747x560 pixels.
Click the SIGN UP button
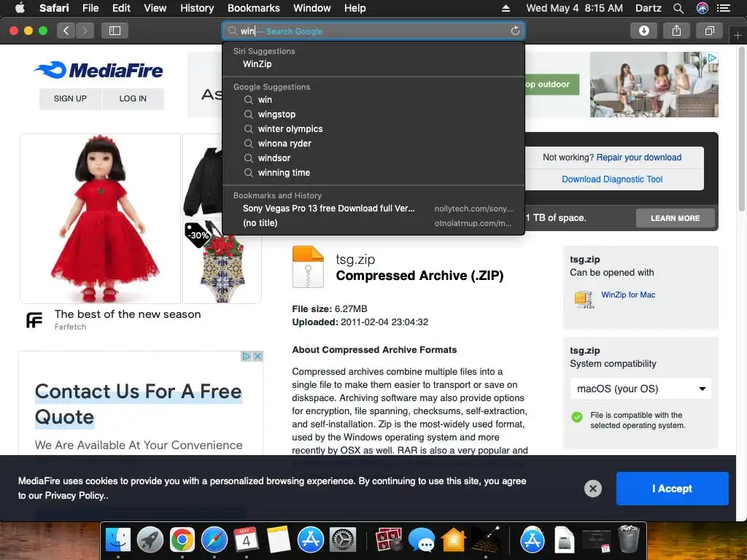click(70, 98)
